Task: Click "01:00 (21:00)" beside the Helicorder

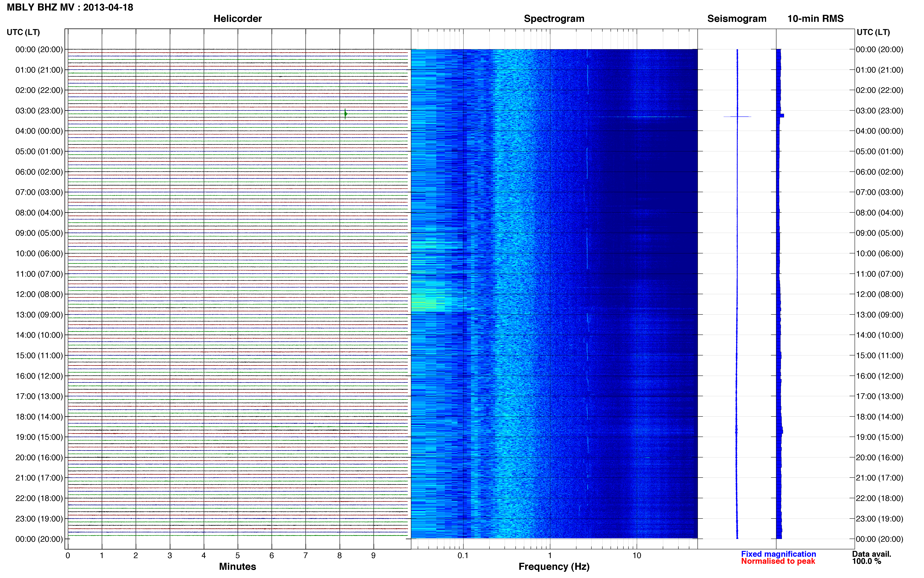Action: (39, 70)
